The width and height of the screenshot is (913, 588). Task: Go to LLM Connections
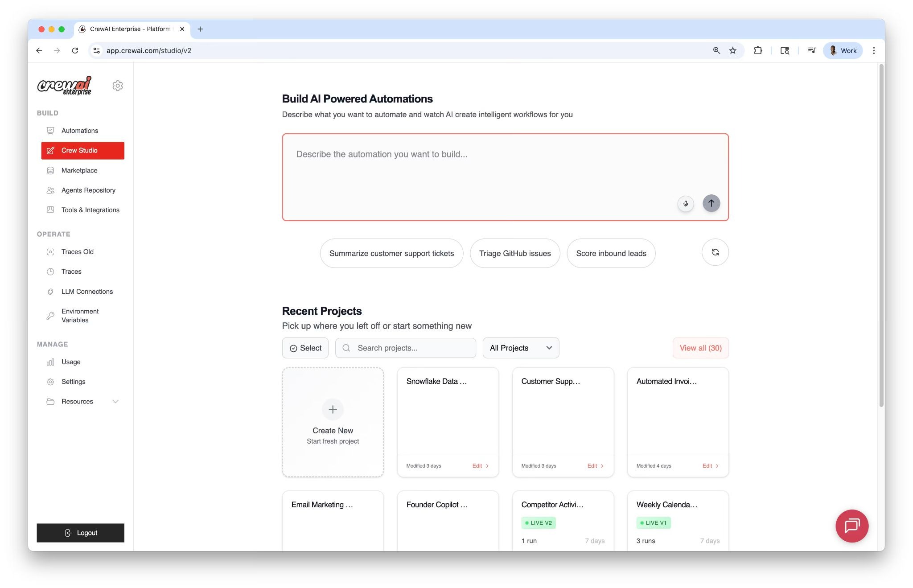pos(83,292)
